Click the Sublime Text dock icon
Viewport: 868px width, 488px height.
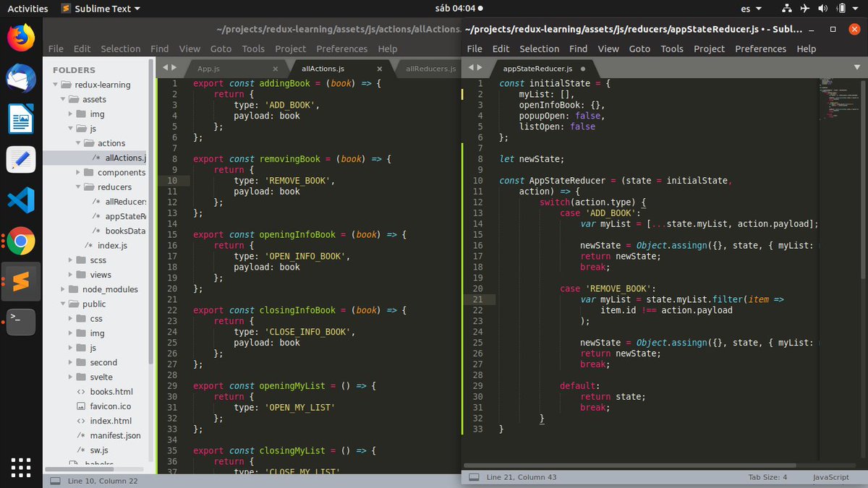[x=21, y=281]
